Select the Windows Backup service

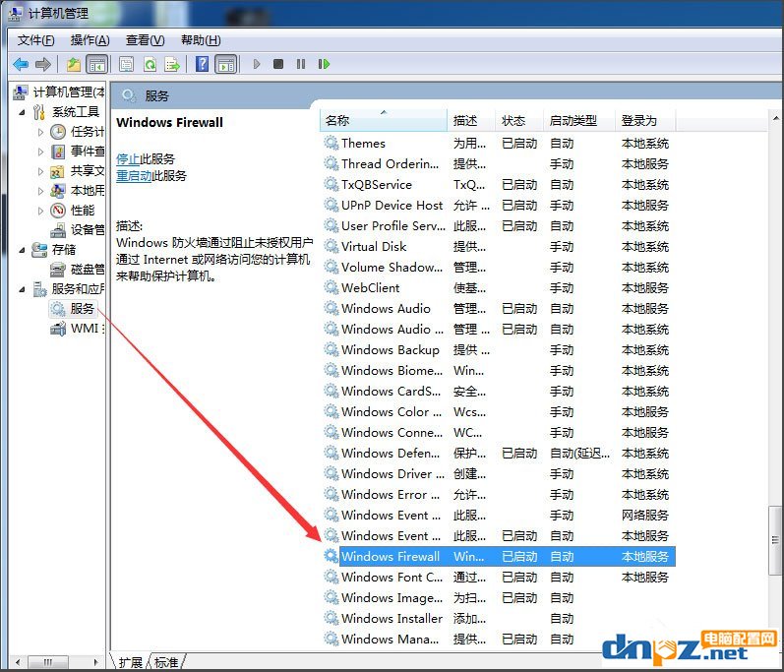[x=498, y=350]
